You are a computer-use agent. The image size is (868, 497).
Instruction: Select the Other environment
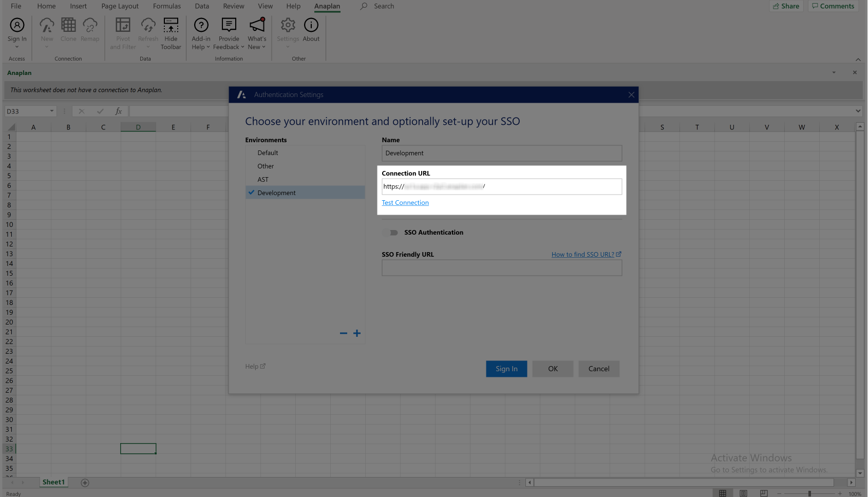click(305, 166)
